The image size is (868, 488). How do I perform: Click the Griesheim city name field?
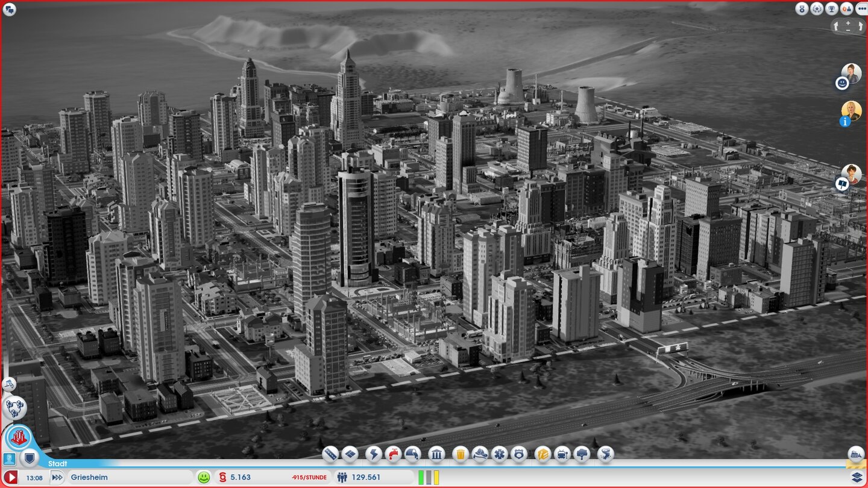130,478
